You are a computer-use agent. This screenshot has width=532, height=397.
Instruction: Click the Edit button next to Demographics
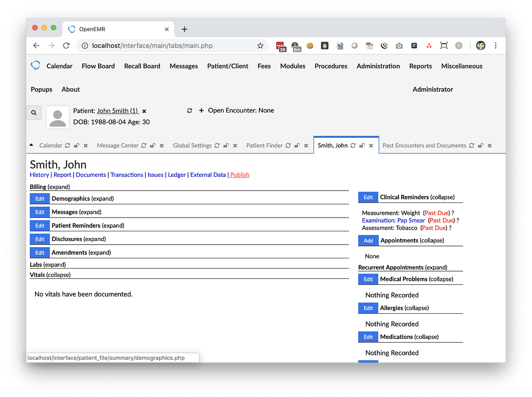39,198
